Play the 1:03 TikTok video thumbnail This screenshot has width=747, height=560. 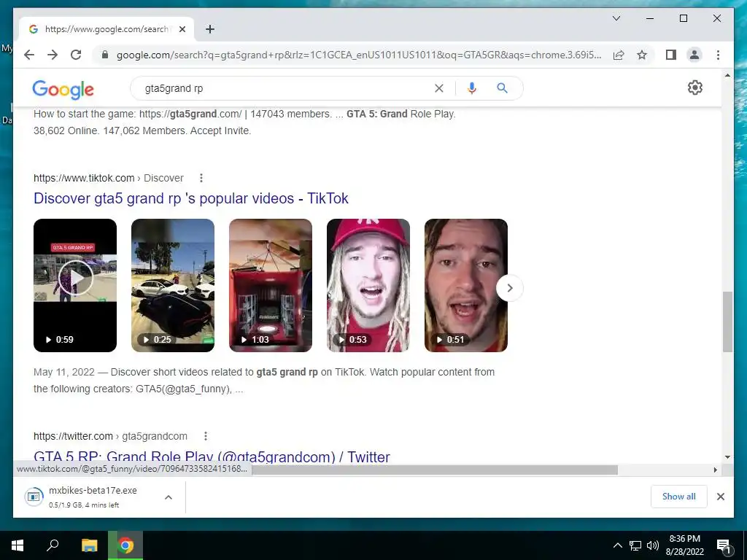[270, 285]
